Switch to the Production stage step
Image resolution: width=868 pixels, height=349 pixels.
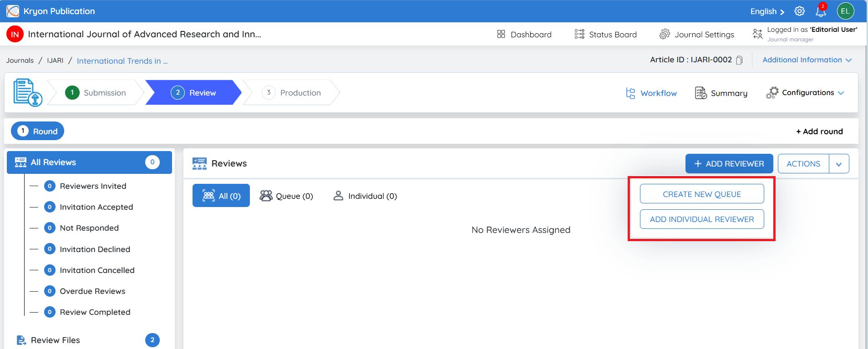291,93
